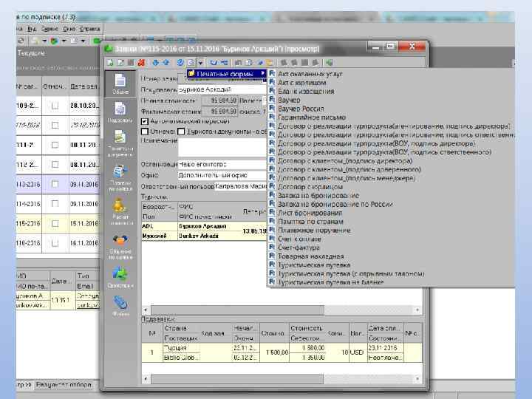Open the Сервис menu
532x399 pixels.
click(50, 29)
